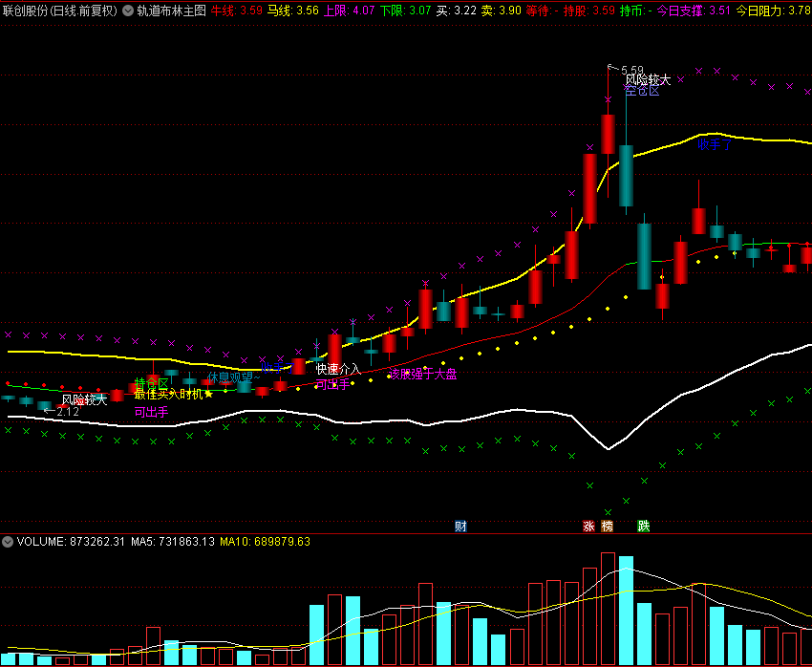Image resolution: width=812 pixels, height=667 pixels.
Task: Click the 该股强于大盘 annotation
Action: 422,374
